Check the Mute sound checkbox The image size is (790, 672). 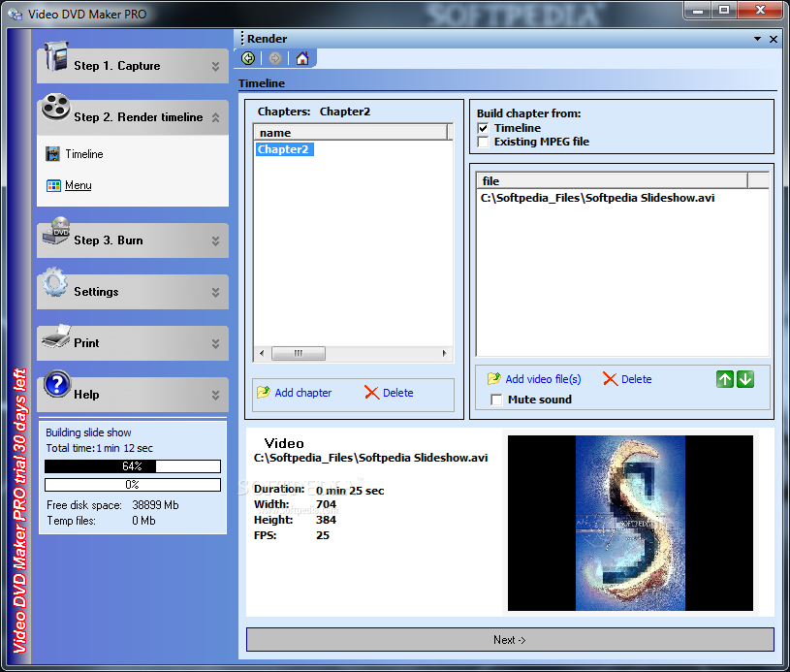496,400
